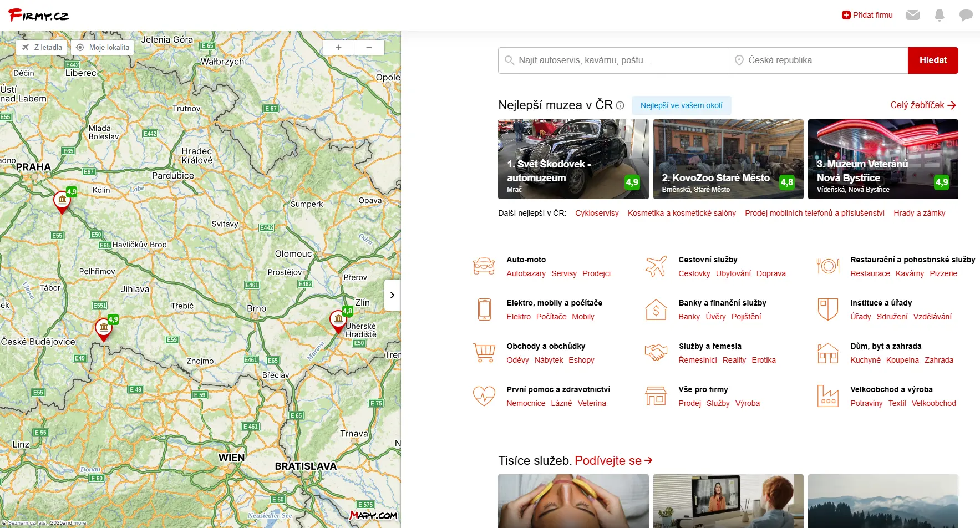Click Elektro, mobily a počítače phone icon

tap(484, 309)
